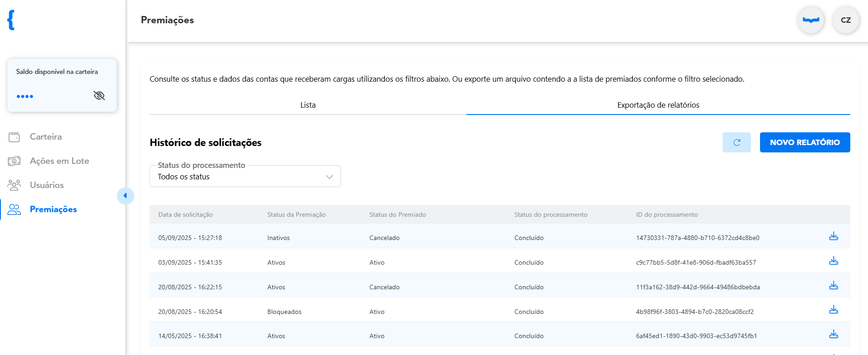The image size is (868, 355).
Task: Click the Status do Premiado column header
Action: 398,214
